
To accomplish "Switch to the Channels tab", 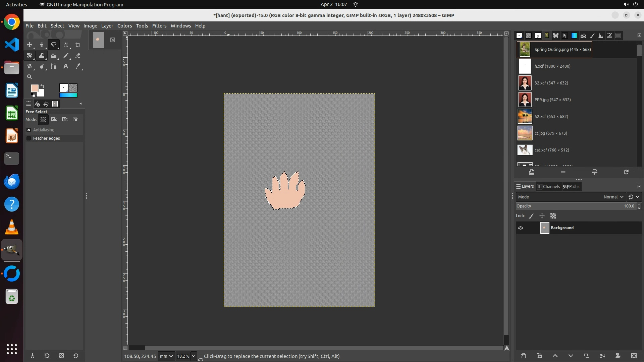I will coord(548,187).
